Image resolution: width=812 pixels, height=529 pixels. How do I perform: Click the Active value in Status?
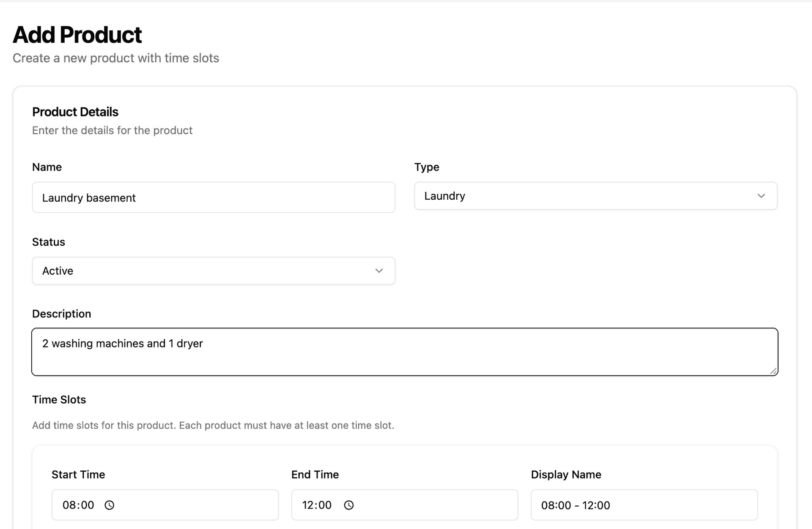coord(58,271)
